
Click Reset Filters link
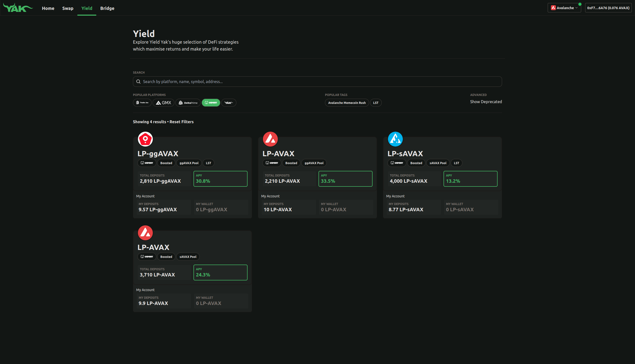(182, 122)
